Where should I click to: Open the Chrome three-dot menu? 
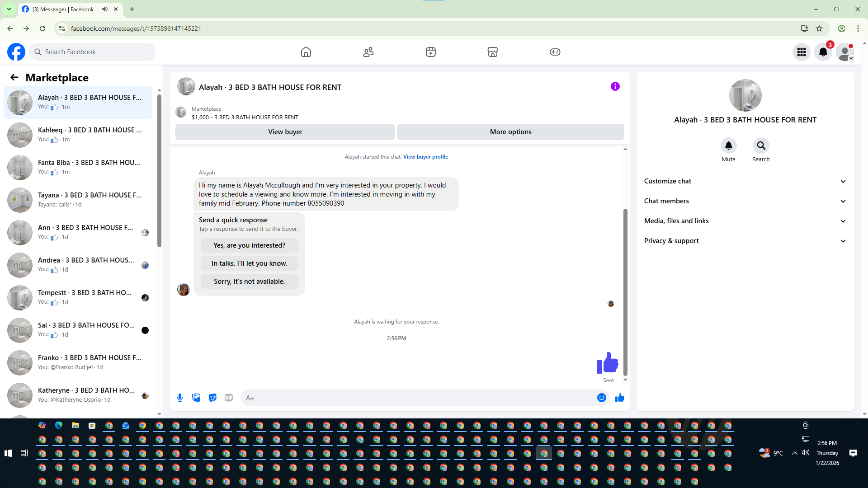(x=858, y=28)
